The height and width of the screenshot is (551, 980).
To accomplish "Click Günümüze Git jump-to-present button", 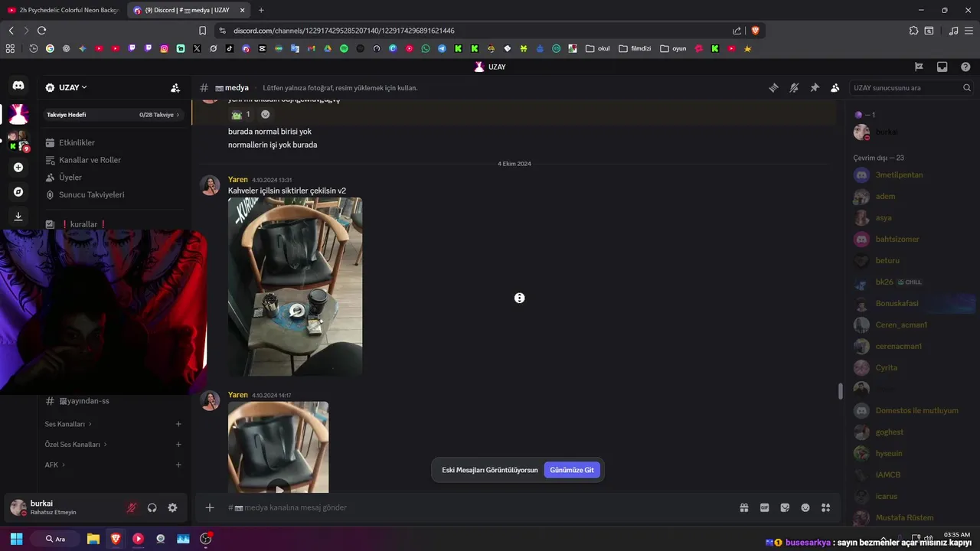I will click(572, 470).
